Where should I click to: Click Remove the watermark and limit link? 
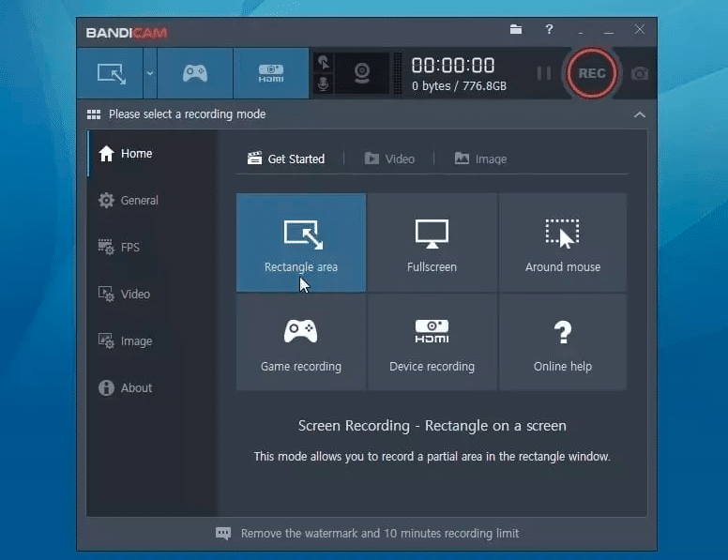379,533
